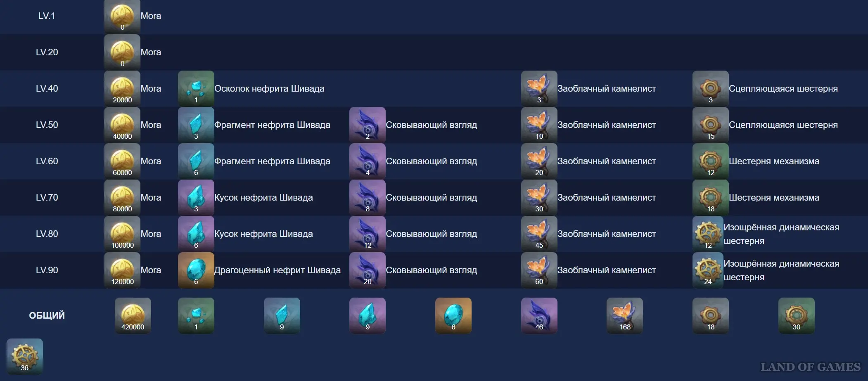Click Сцепляющаяся шестерня icon with count 15
Screen dimensions: 868x381
pyautogui.click(x=711, y=125)
